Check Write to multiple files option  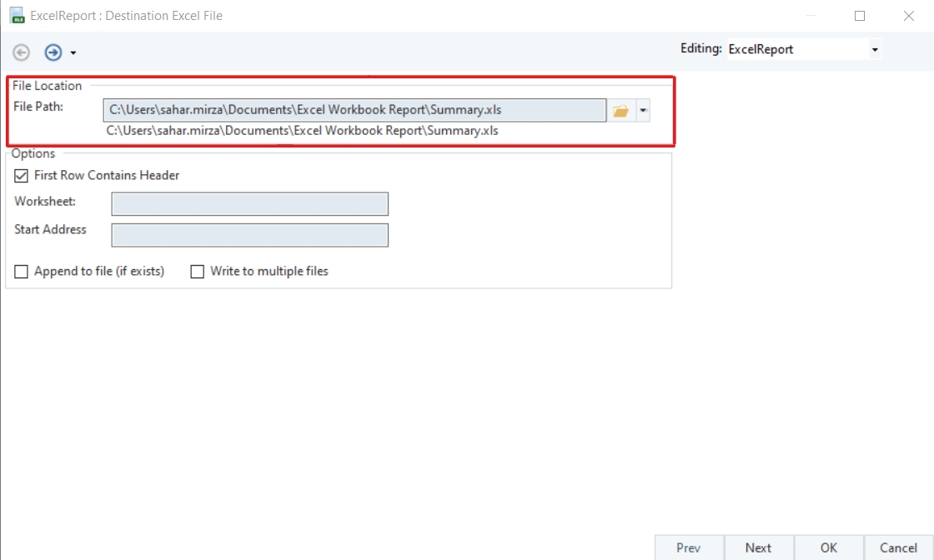(198, 272)
